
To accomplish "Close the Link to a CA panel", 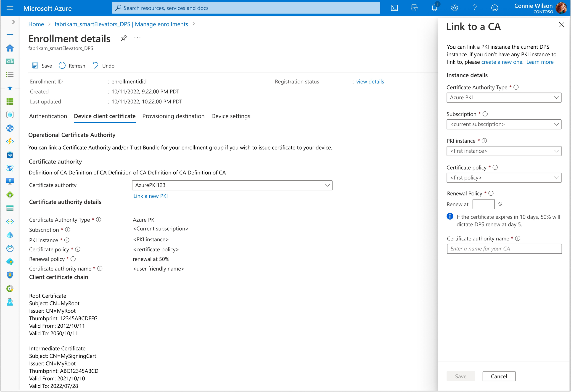I will coord(561,25).
